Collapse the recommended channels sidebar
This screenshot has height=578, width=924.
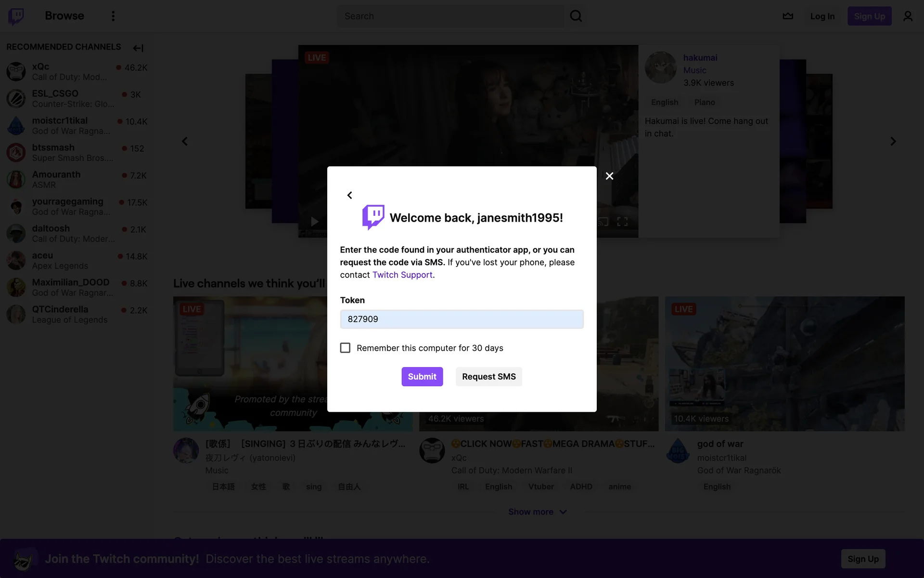pos(138,48)
